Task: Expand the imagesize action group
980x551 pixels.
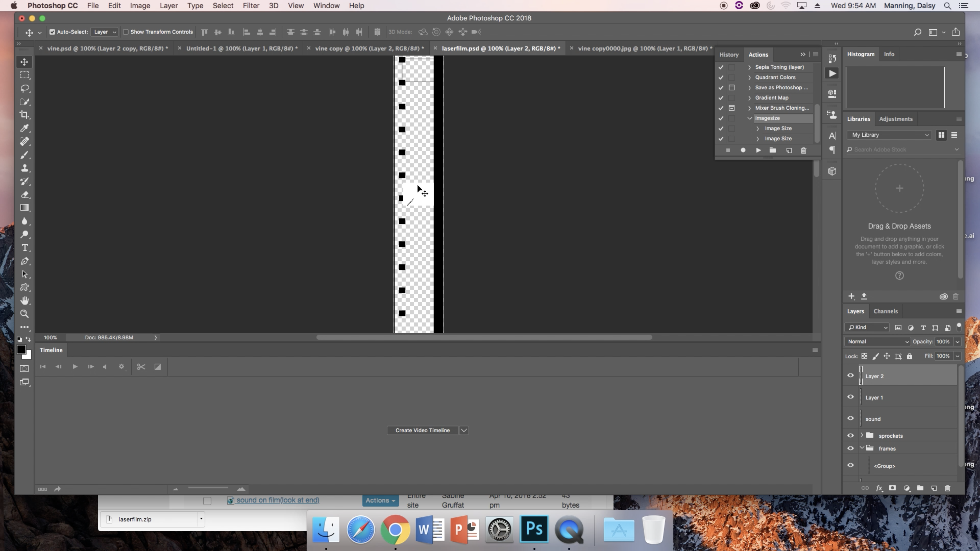Action: (x=749, y=118)
